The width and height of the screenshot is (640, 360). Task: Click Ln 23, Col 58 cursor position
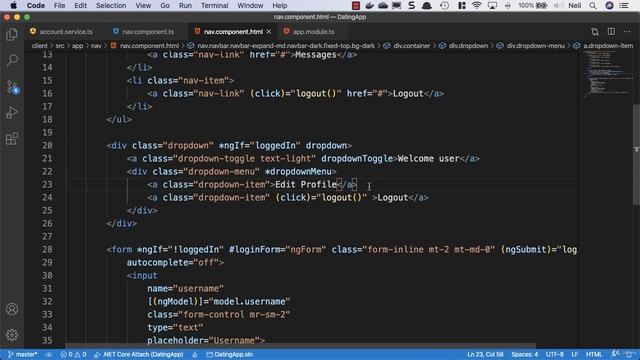[485, 354]
